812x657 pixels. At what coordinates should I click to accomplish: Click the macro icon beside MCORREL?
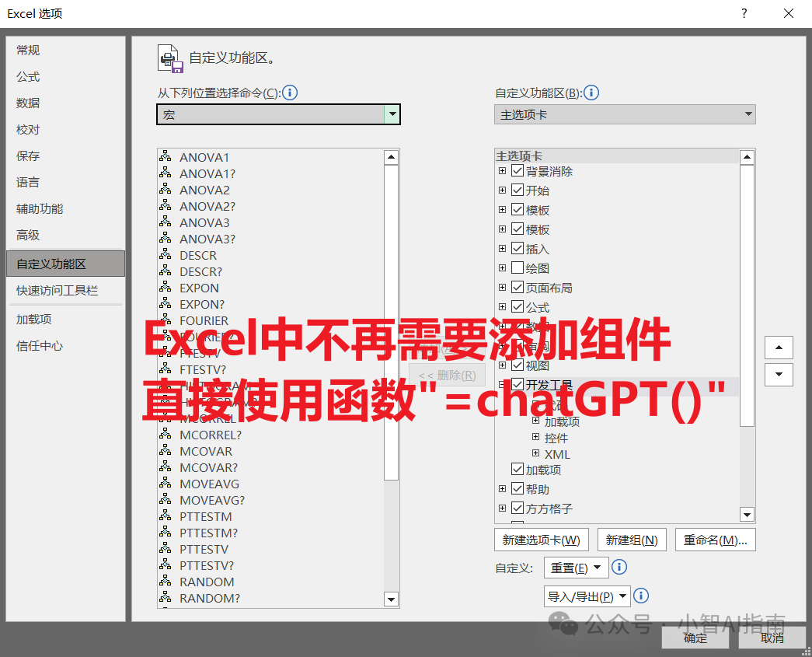pos(166,434)
